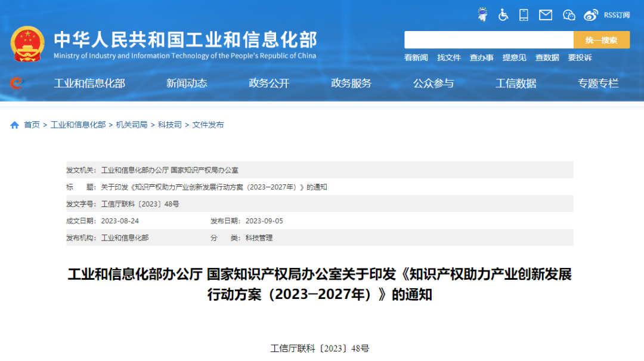
Task: Click the English ministry name subtitle
Action: pyautogui.click(x=185, y=56)
